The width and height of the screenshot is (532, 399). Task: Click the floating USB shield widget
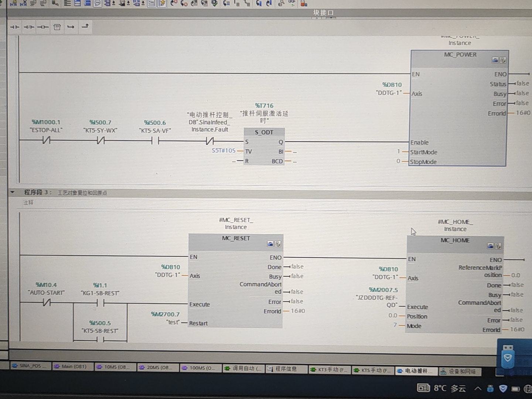pyautogui.click(x=508, y=357)
